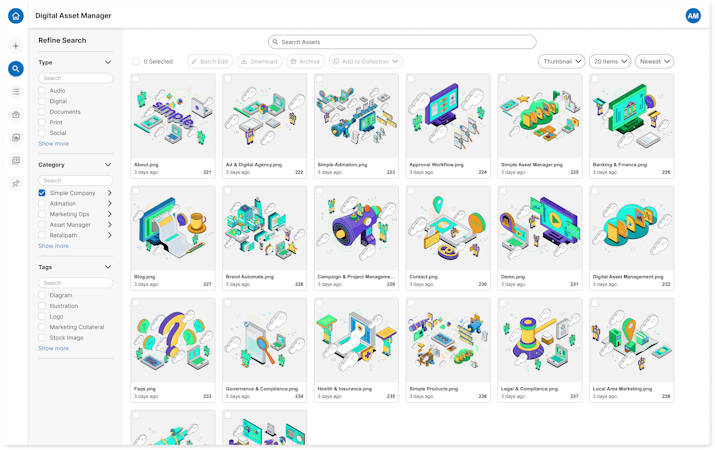The height and width of the screenshot is (450, 715).
Task: Open the add collection icon in sidebar
Action: coord(16,160)
